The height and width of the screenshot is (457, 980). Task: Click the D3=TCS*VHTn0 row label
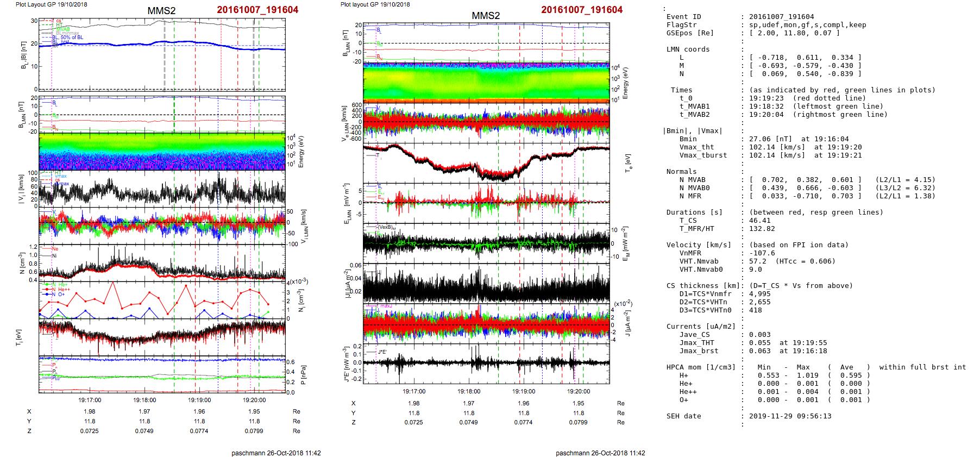705,310
